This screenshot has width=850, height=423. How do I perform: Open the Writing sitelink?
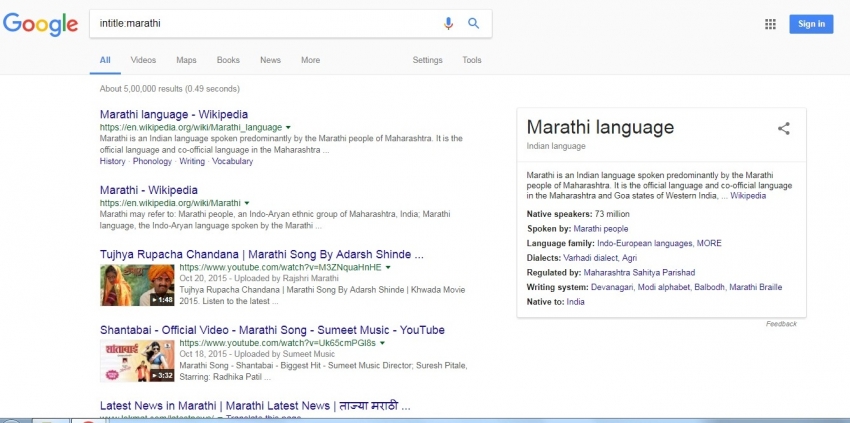click(192, 162)
